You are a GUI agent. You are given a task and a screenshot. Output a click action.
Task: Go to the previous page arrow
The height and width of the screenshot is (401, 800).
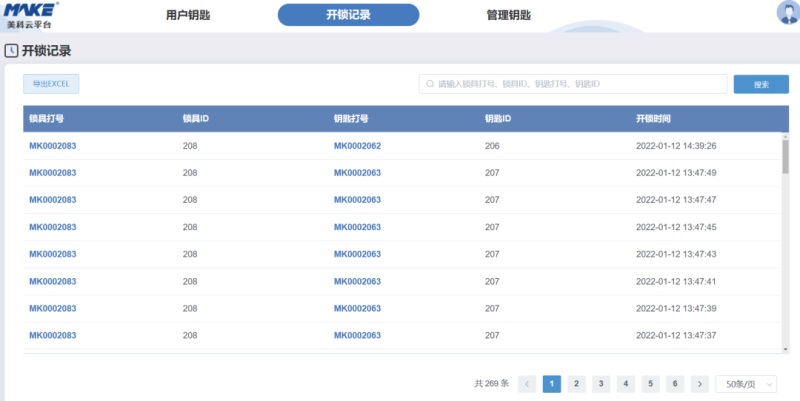point(527,384)
